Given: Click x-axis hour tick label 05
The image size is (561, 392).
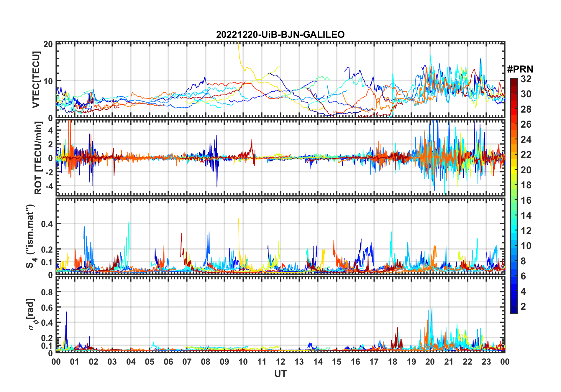Looking at the screenshot, I should coord(150,362).
